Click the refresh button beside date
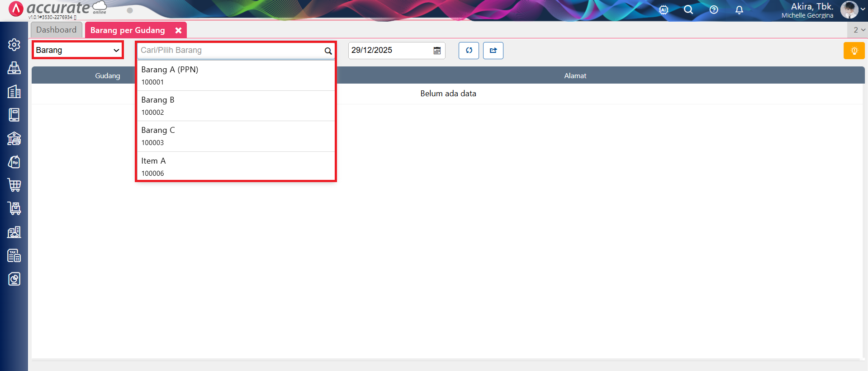Screen dimensions: 868x371 (x=469, y=50)
